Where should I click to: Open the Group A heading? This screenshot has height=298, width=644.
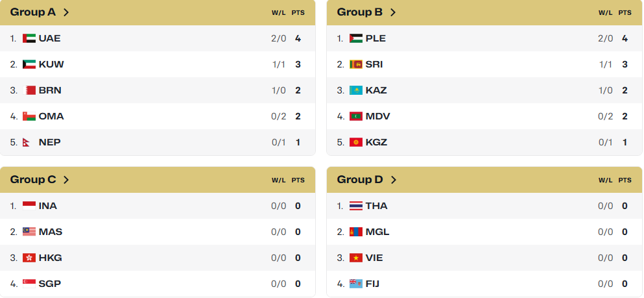pyautogui.click(x=33, y=12)
